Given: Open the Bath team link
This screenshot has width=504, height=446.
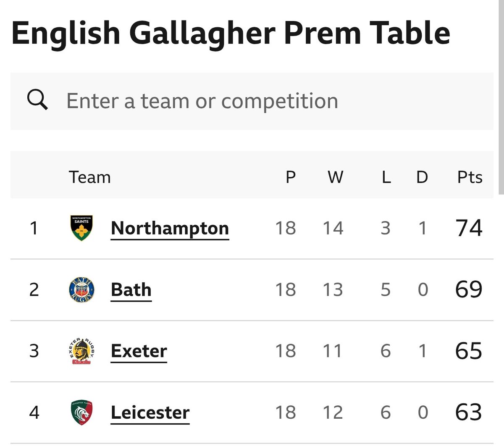Looking at the screenshot, I should (131, 290).
